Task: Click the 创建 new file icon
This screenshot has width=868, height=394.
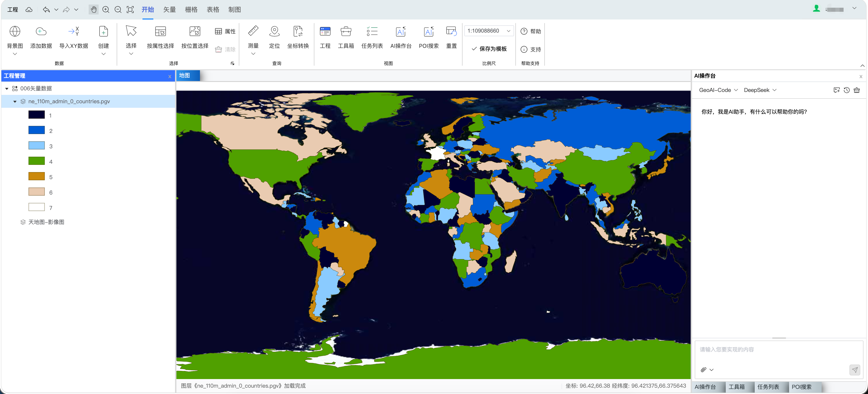Action: click(x=103, y=31)
